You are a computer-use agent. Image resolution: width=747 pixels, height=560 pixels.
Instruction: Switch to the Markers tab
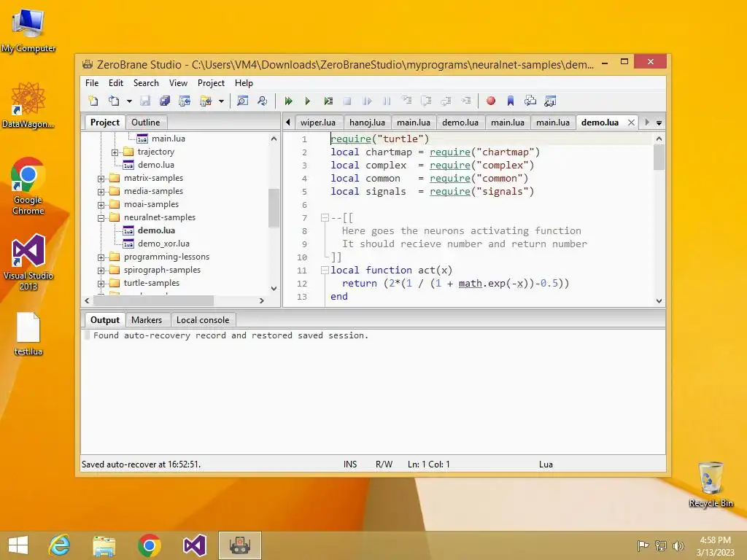[147, 320]
